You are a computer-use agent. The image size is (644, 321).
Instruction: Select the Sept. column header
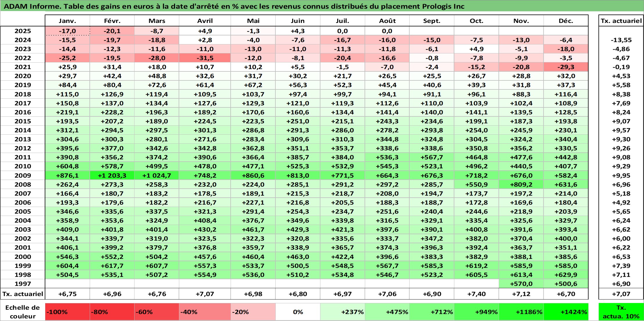(432, 21)
